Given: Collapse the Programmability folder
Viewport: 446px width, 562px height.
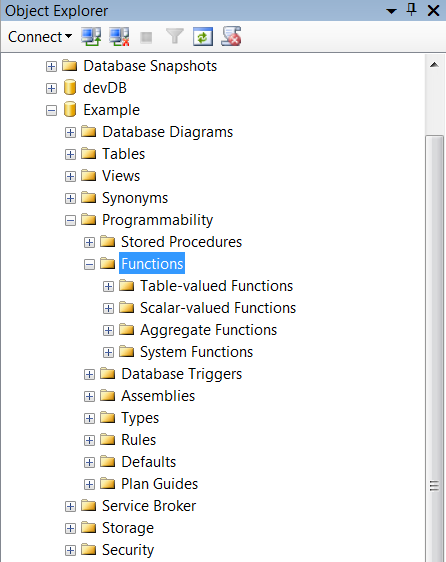Looking at the screenshot, I should click(70, 220).
